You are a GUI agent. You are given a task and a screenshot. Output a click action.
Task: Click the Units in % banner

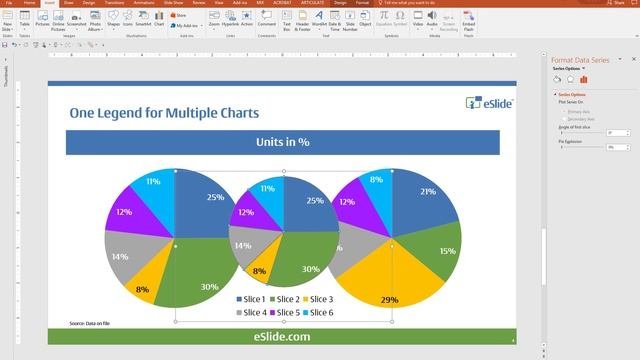282,142
